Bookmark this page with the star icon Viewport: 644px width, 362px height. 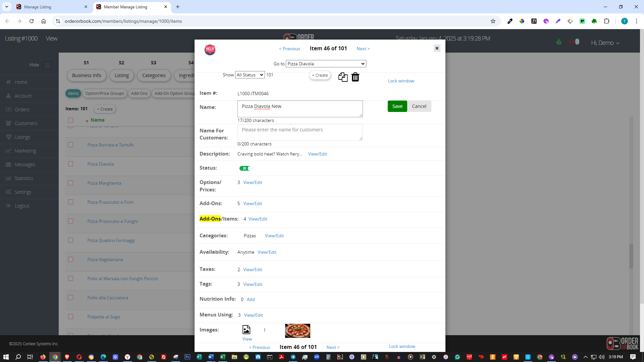(x=493, y=21)
